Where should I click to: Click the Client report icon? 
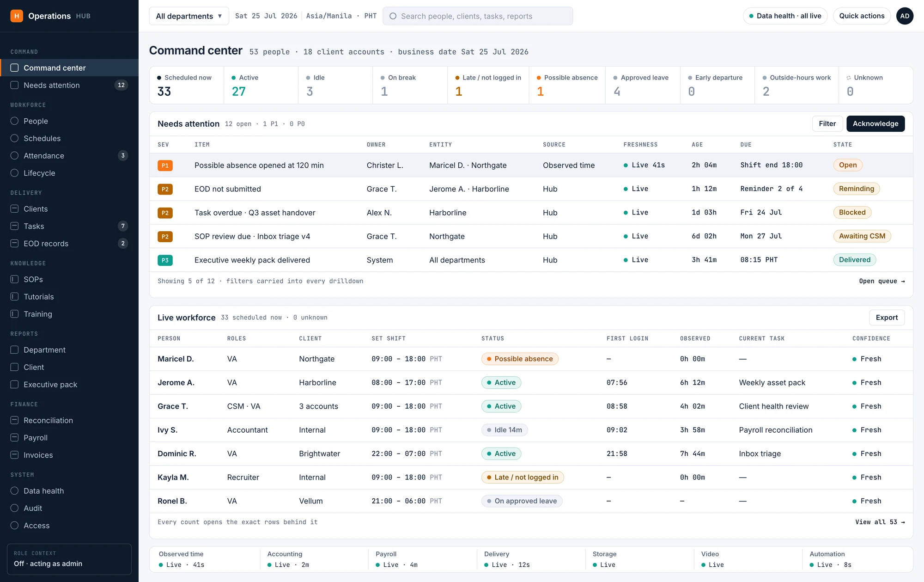14,367
